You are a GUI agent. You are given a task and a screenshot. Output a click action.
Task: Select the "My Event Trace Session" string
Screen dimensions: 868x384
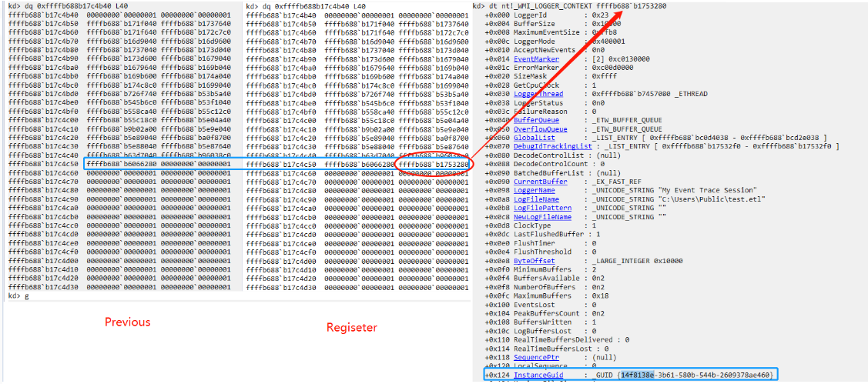pyautogui.click(x=706, y=190)
